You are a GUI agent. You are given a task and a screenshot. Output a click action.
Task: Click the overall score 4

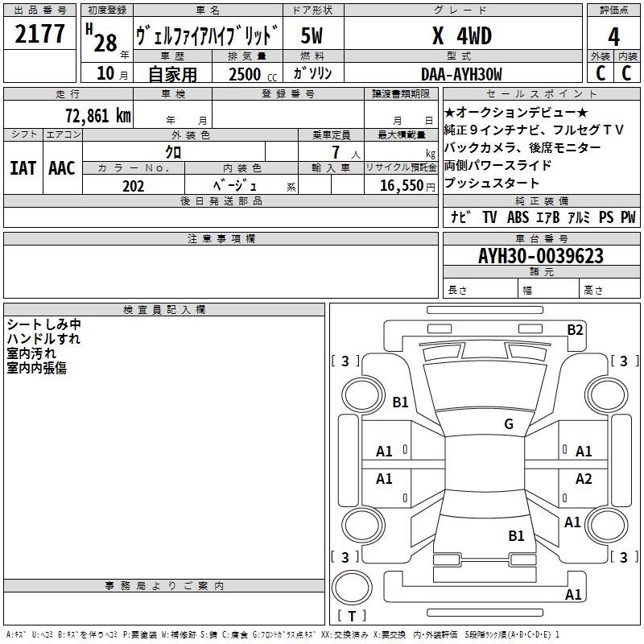point(613,36)
